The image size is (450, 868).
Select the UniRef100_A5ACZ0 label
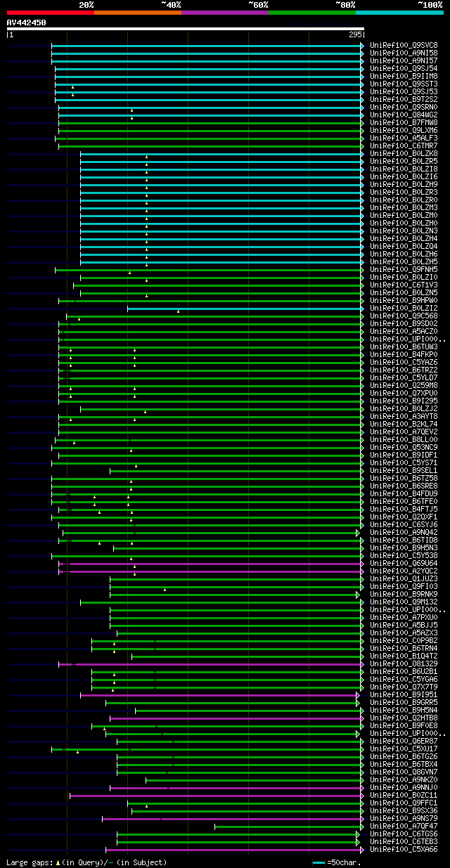click(404, 331)
